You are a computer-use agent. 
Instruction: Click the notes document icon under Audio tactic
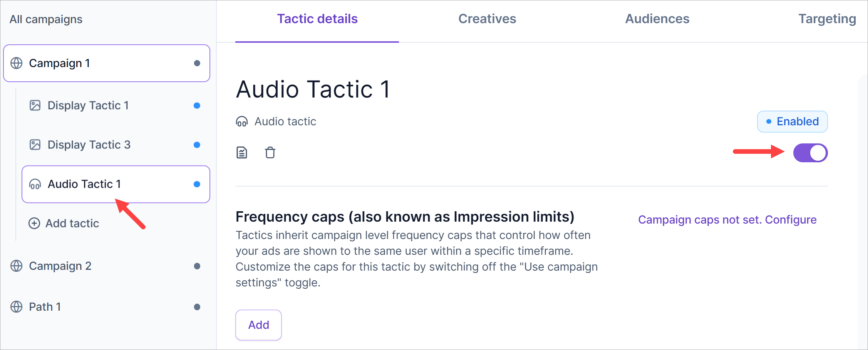(241, 153)
